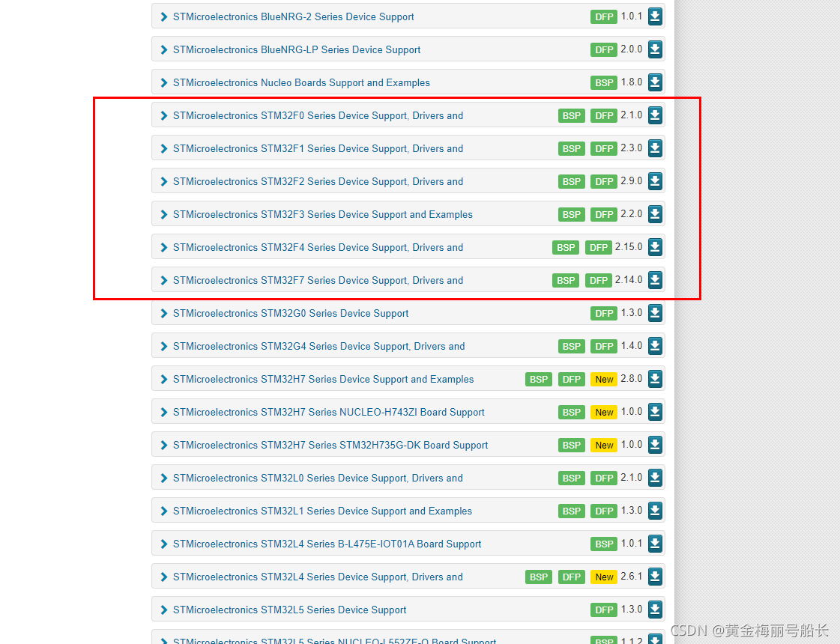Viewport: 840px width, 644px height.
Task: Download the STM32F3 Series pack
Action: pos(655,214)
